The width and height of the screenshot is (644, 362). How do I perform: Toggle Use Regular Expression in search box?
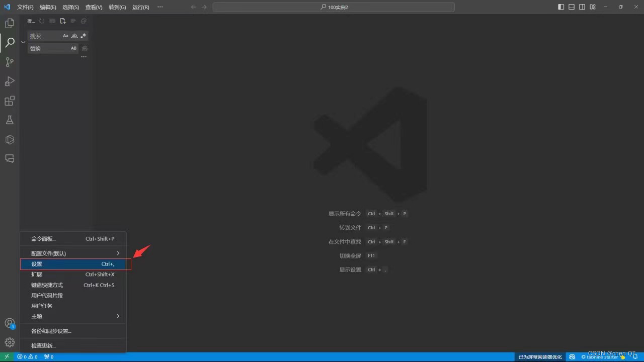[x=83, y=36]
